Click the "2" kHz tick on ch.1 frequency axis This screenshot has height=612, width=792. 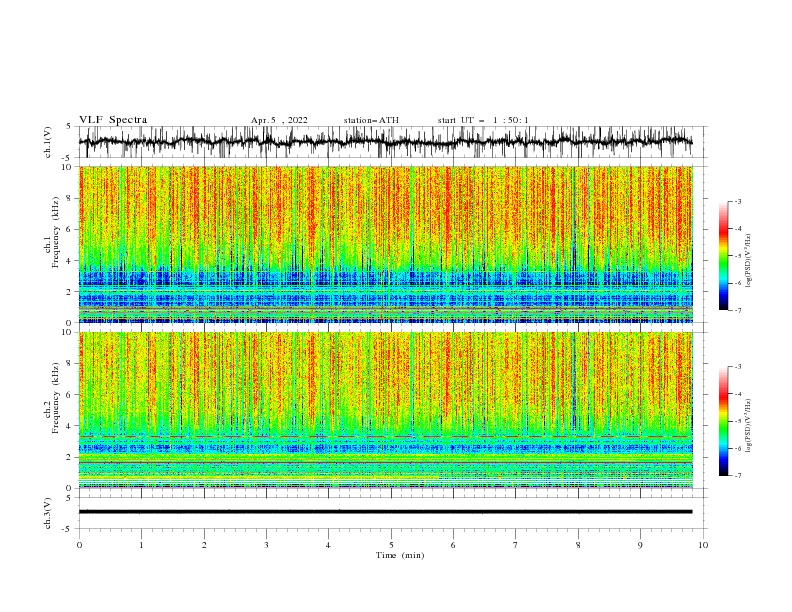click(x=70, y=292)
